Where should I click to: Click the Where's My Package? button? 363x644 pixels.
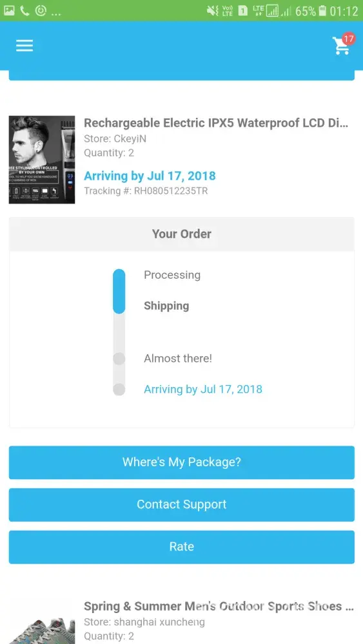tap(182, 462)
